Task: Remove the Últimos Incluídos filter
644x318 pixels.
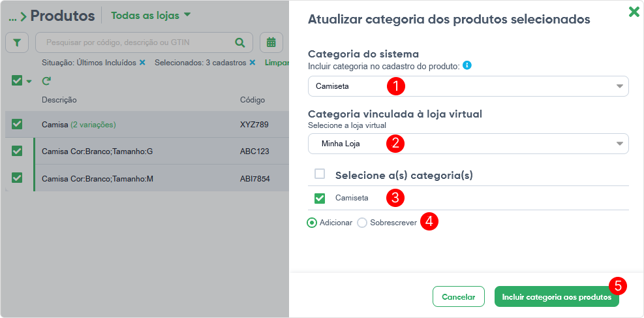Action: [x=142, y=63]
